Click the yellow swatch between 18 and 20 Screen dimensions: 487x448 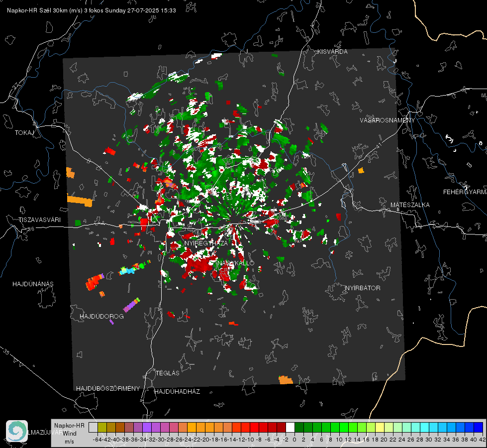(x=380, y=428)
